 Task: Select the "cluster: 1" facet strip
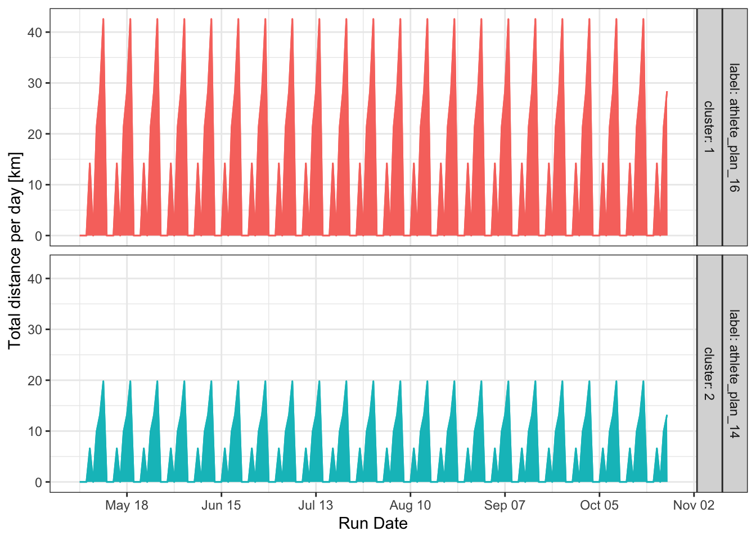click(x=709, y=128)
